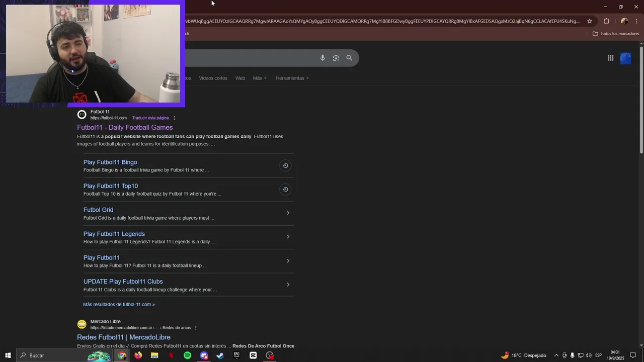
Task: Open Google Lens image search icon
Action: pos(336,58)
